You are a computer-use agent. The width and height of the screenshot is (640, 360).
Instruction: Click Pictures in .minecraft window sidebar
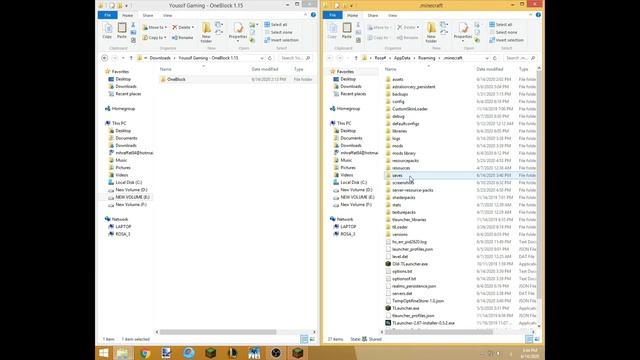[348, 168]
